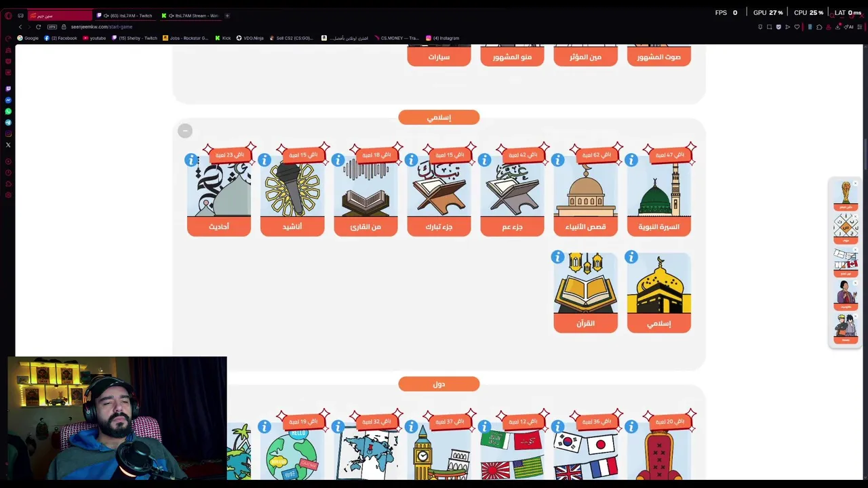Screen dimensions: 868x488
Task: Open Telegram in the browser sidebar
Action: pos(8,123)
